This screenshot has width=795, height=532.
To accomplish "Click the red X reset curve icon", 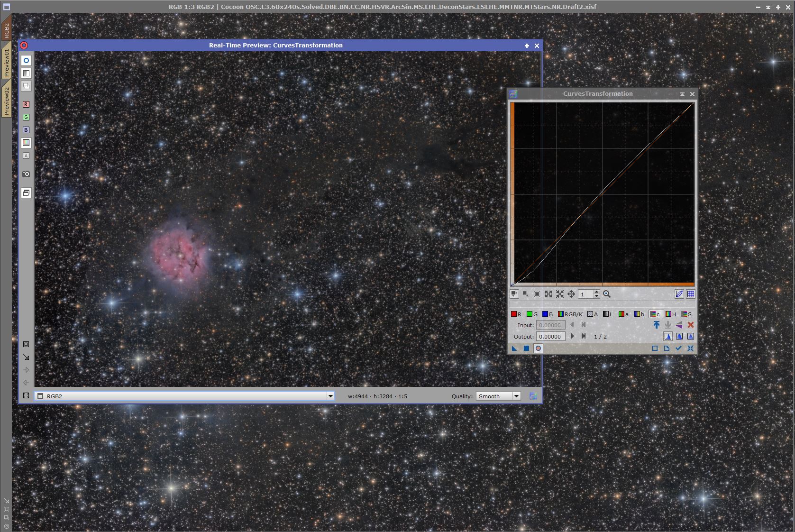I will [x=690, y=325].
